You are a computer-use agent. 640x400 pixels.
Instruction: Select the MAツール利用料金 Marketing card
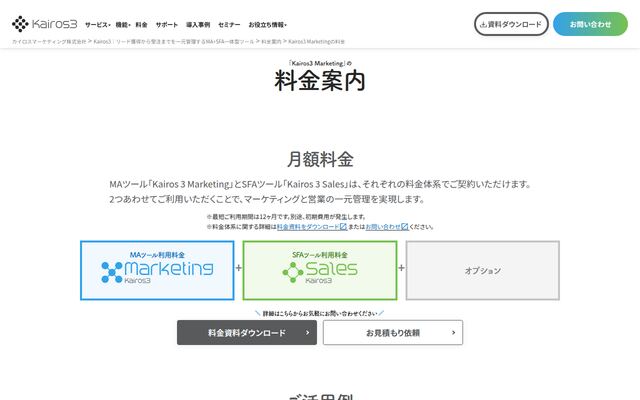pyautogui.click(x=157, y=270)
